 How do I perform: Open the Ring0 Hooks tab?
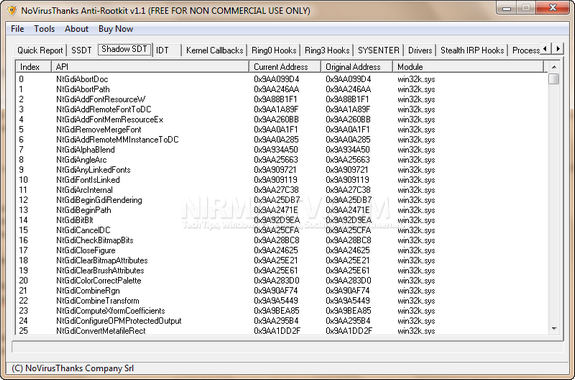(274, 50)
